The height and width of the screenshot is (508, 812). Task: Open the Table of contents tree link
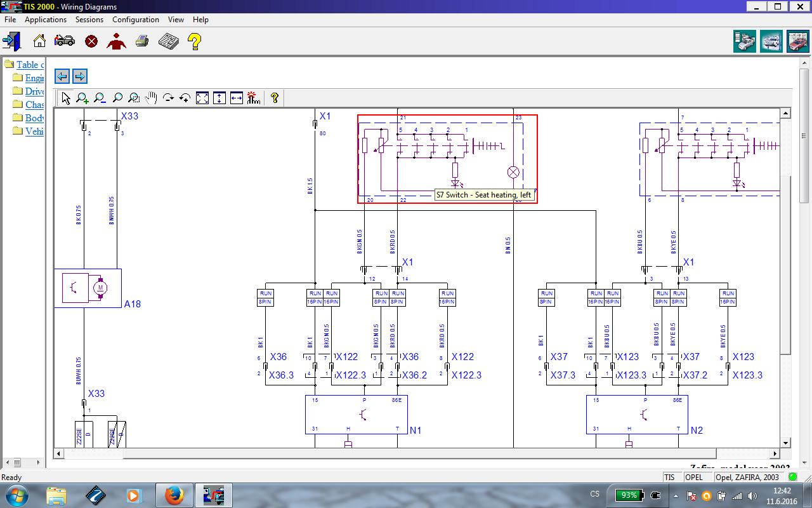[30, 65]
